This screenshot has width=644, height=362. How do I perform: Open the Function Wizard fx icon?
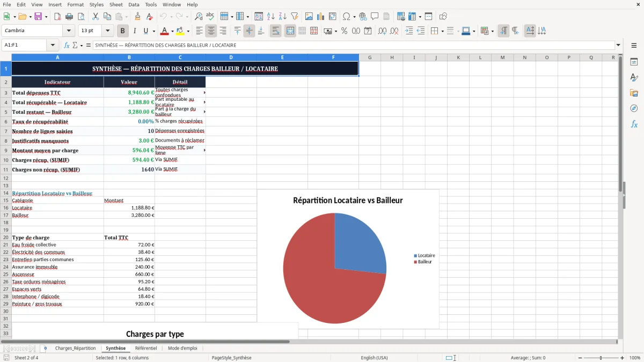tap(67, 45)
